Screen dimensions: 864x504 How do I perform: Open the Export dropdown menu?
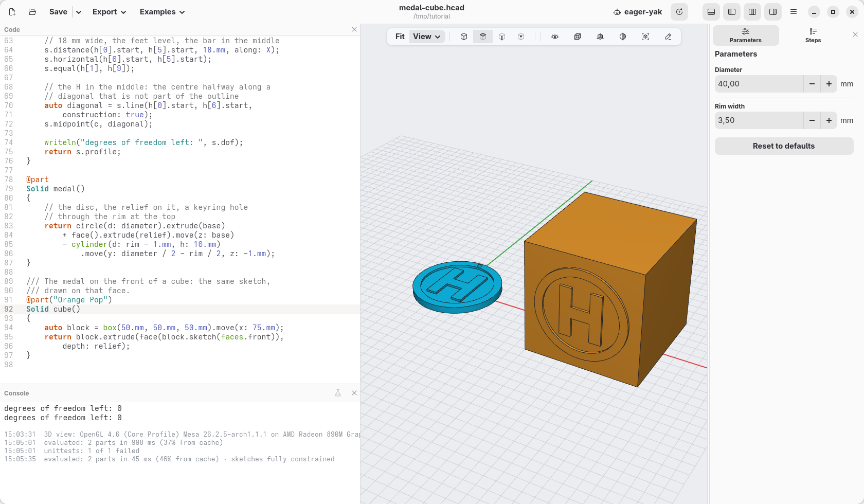(109, 12)
